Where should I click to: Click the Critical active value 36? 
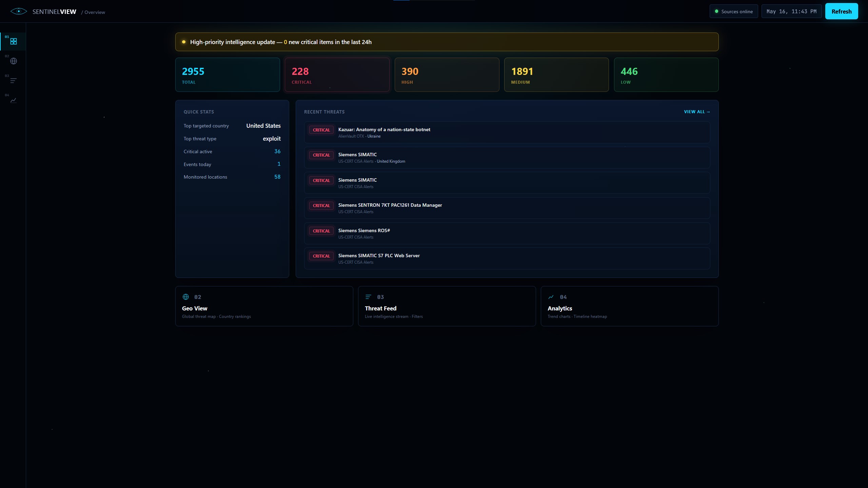(277, 151)
